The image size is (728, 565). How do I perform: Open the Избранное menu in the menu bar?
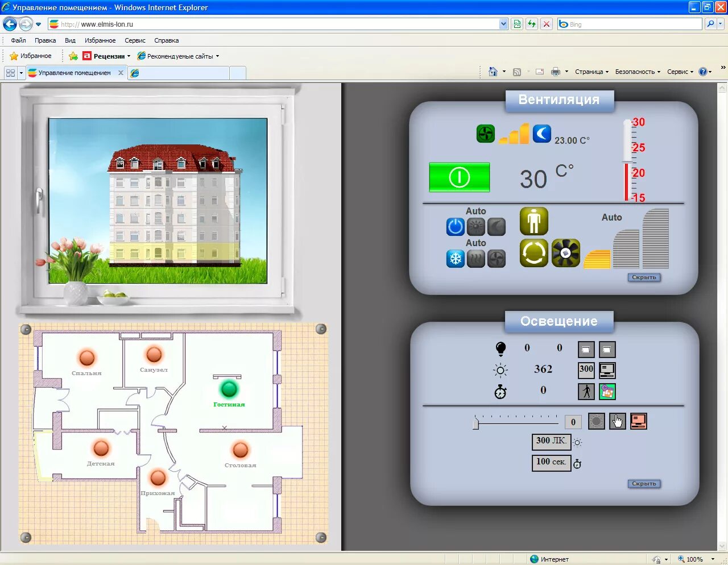click(x=100, y=40)
